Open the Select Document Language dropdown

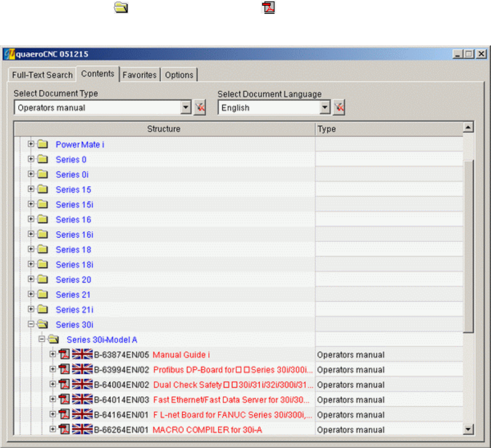pos(325,107)
